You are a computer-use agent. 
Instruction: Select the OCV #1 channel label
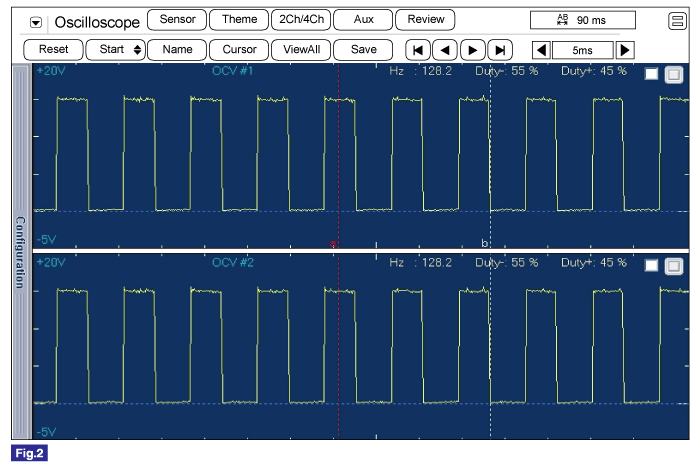(x=233, y=71)
